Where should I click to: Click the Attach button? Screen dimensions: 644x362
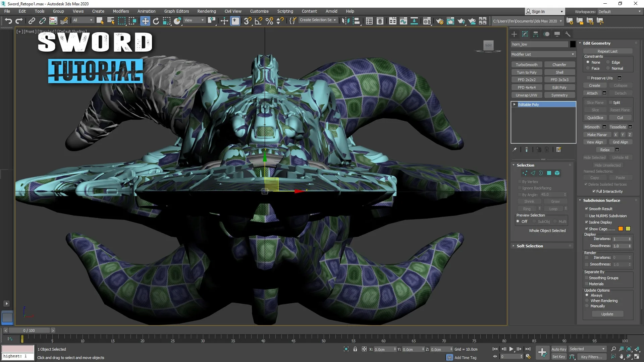pos(592,93)
